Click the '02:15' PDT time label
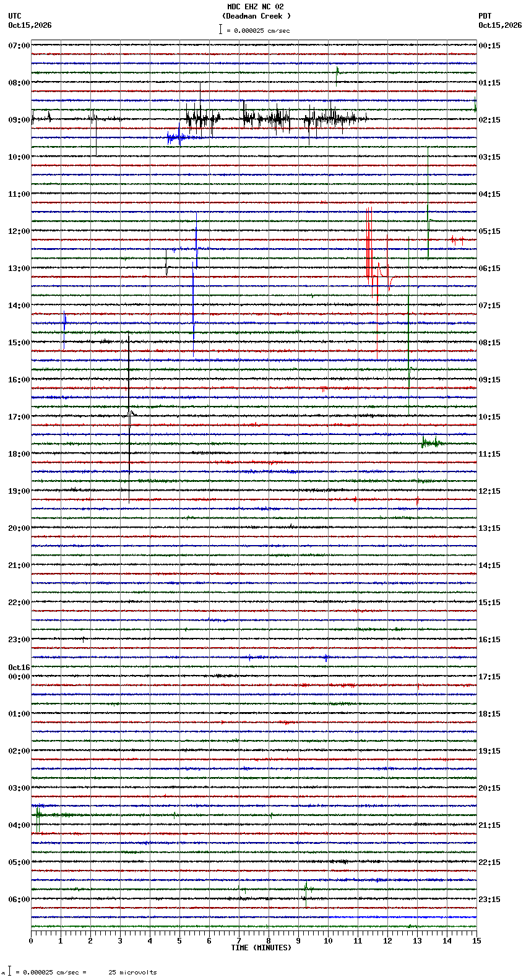The width and height of the screenshot is (526, 980). (489, 120)
